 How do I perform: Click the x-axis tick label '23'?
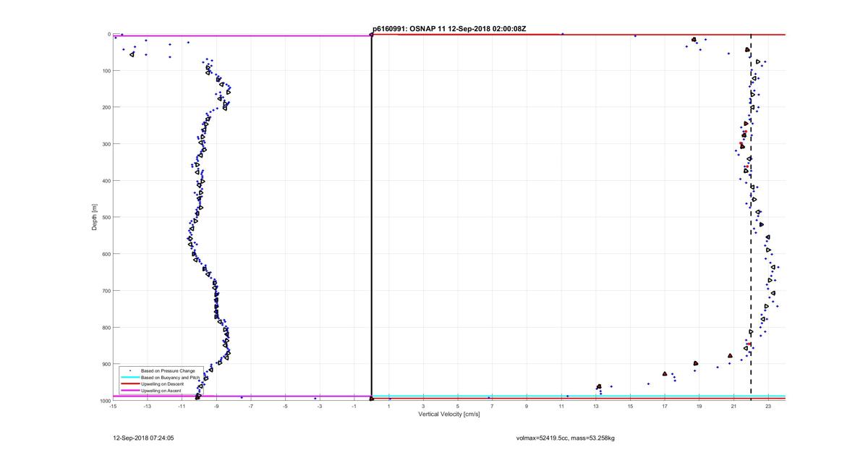(768, 407)
